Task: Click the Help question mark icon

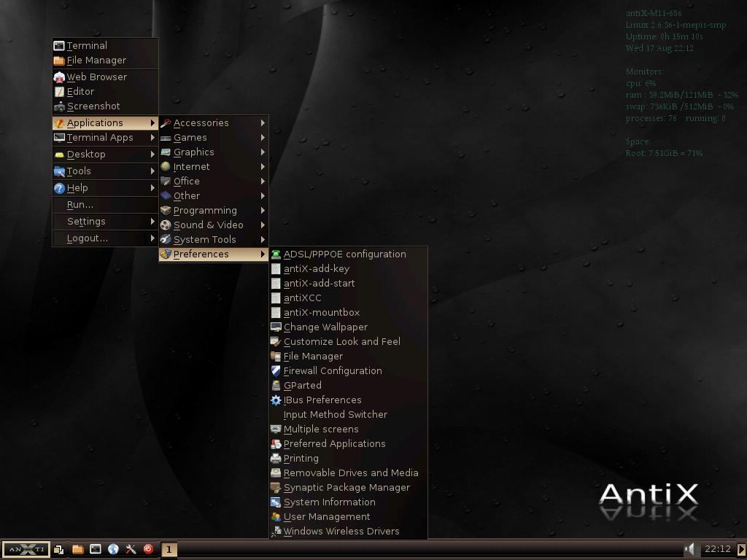Action: (x=59, y=188)
